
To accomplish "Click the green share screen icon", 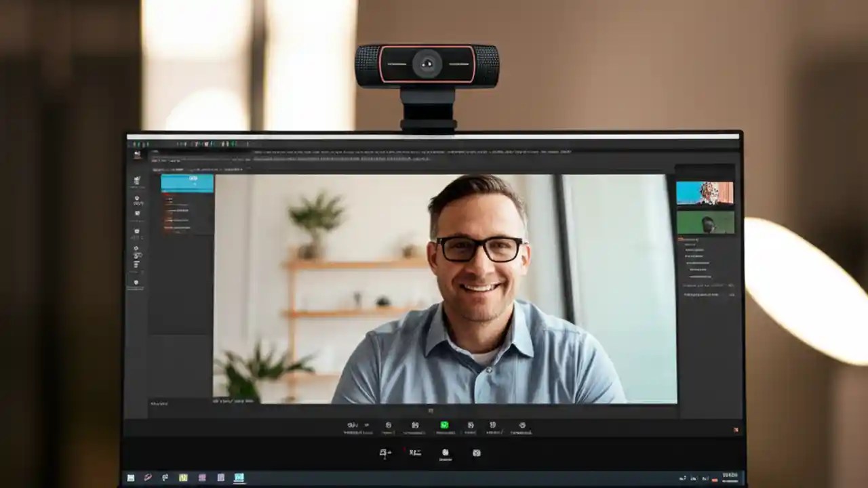I will (x=444, y=425).
